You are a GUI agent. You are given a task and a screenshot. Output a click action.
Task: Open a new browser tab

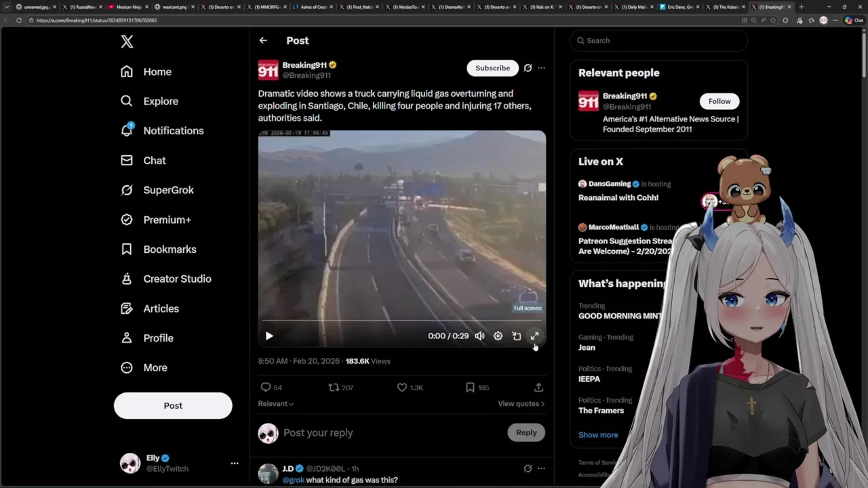pos(802,7)
